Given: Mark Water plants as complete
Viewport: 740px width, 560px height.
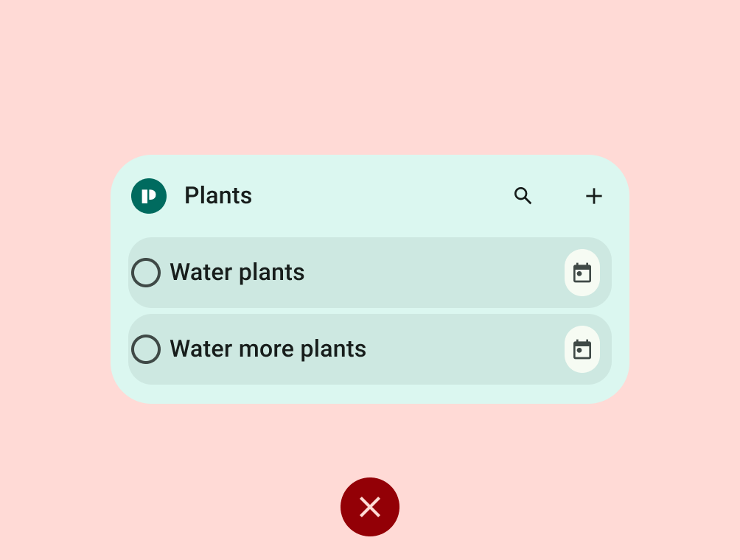Looking at the screenshot, I should 146,273.
